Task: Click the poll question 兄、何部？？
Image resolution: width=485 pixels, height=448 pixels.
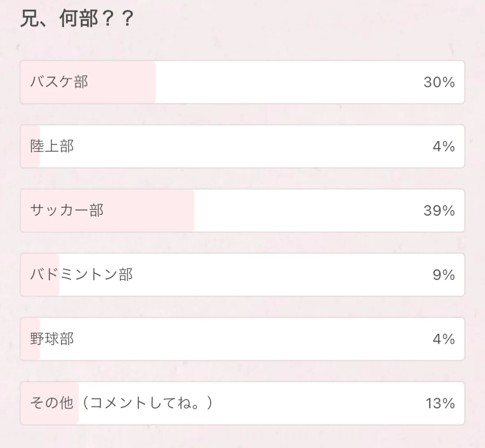Action: point(77,19)
